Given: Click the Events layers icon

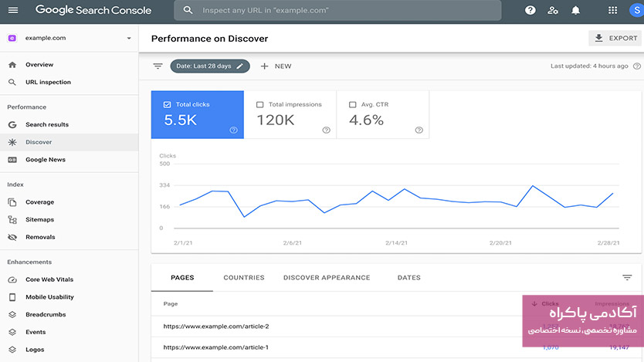Looking at the screenshot, I should (12, 332).
